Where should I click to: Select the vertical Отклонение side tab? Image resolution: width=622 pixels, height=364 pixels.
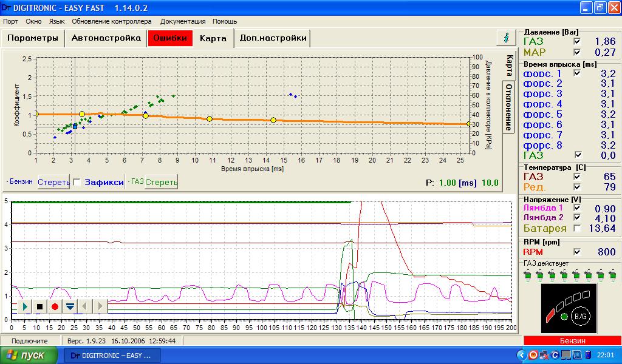click(x=509, y=106)
